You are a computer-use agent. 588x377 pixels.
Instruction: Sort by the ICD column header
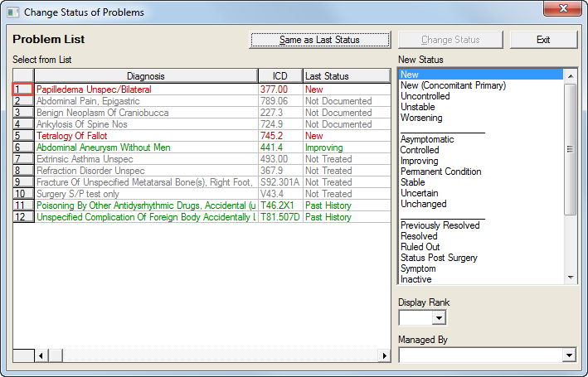pyautogui.click(x=279, y=76)
